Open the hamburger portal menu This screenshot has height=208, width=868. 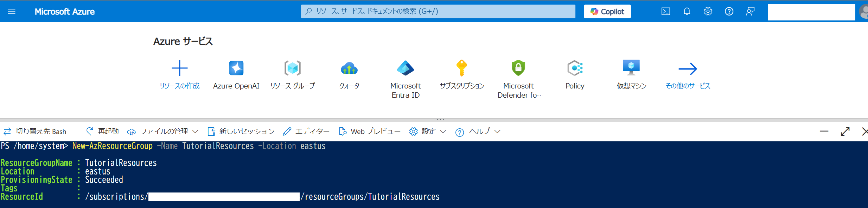(x=12, y=11)
